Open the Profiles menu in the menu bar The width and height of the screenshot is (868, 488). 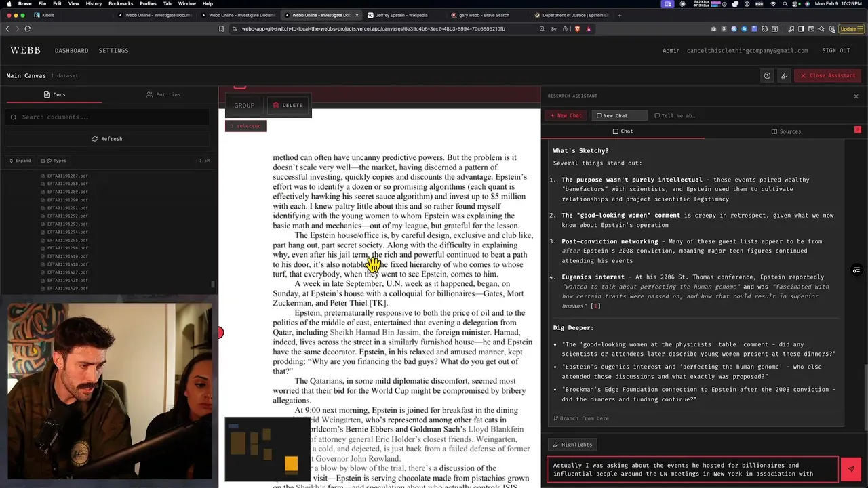pyautogui.click(x=148, y=3)
